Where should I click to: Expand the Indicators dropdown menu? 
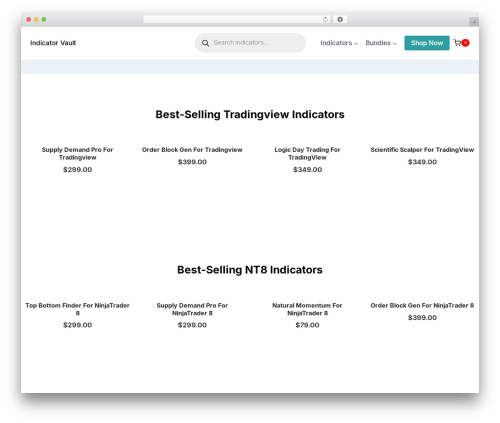coord(339,43)
